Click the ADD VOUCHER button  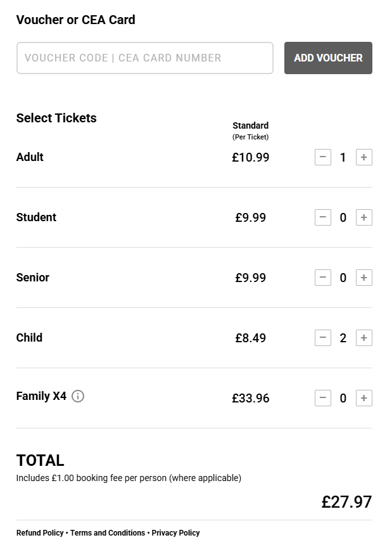[328, 58]
